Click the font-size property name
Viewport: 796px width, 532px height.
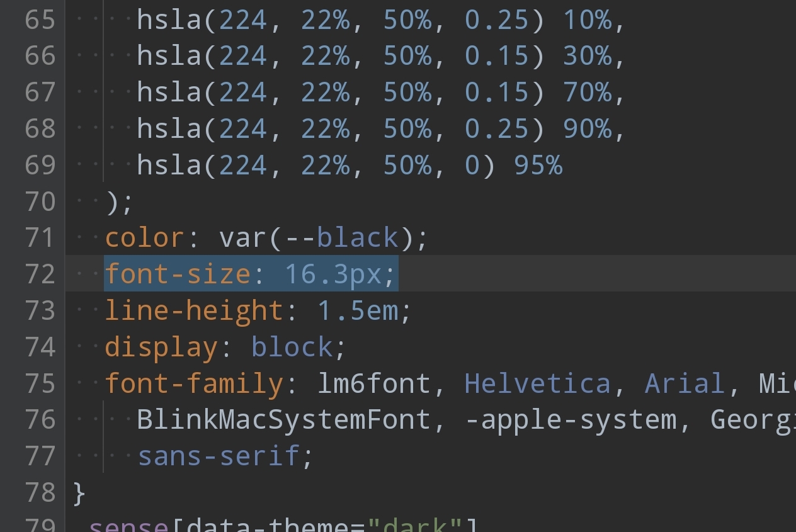tap(178, 274)
